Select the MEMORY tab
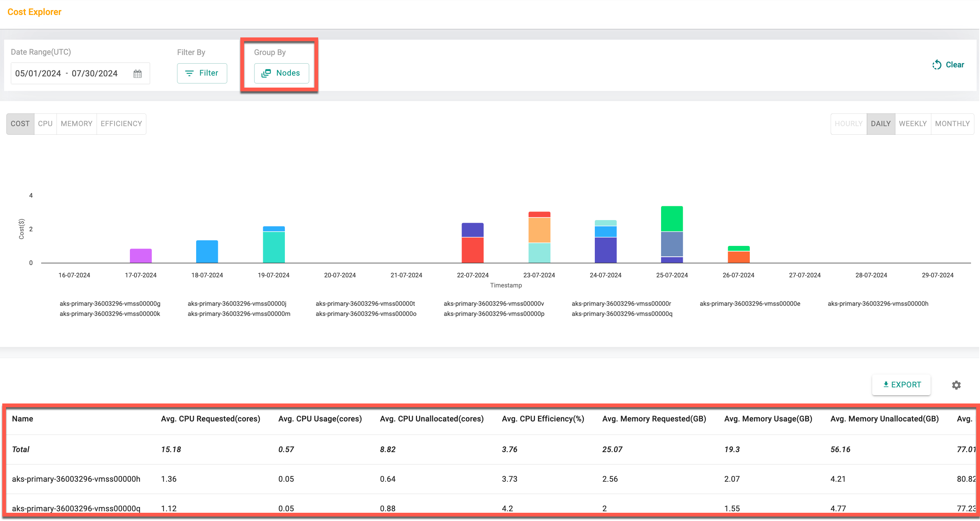 point(76,123)
